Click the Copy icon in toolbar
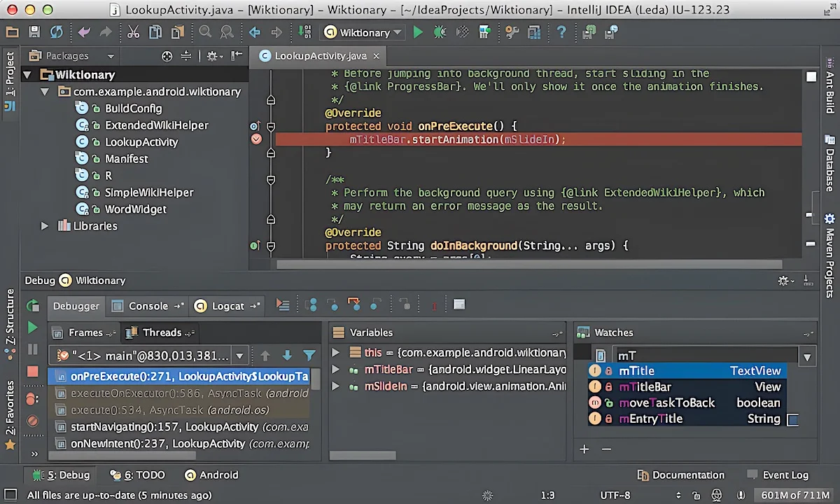The width and height of the screenshot is (840, 504). pyautogui.click(x=155, y=32)
